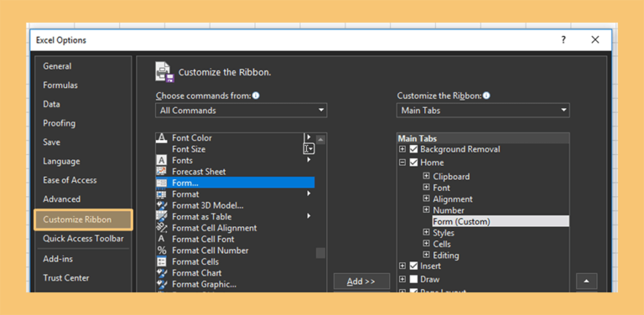Expand the Number group
This screenshot has width=644, height=315.
point(426,210)
